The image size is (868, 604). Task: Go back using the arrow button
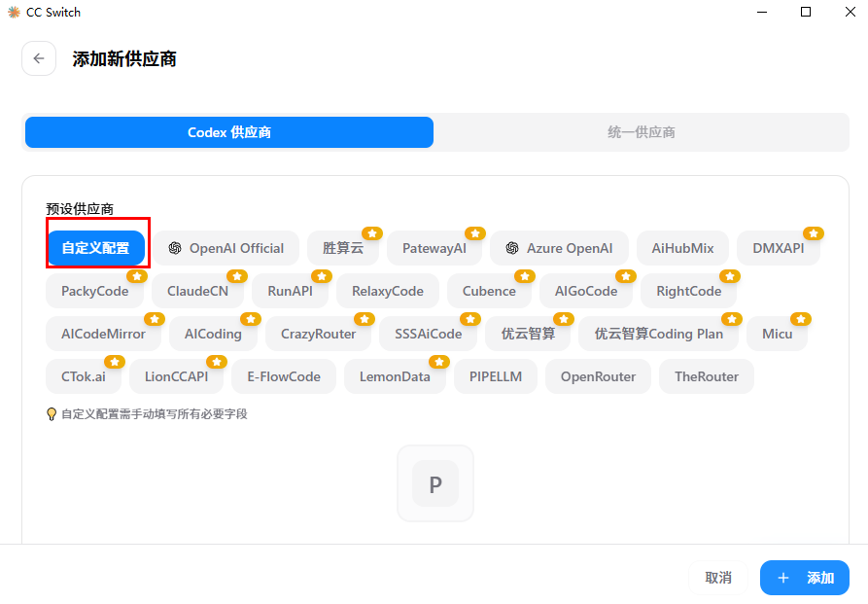coord(39,58)
